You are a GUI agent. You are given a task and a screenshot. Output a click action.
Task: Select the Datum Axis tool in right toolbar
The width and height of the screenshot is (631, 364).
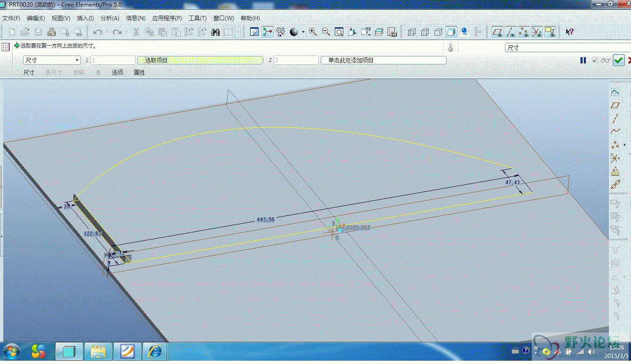click(x=615, y=118)
